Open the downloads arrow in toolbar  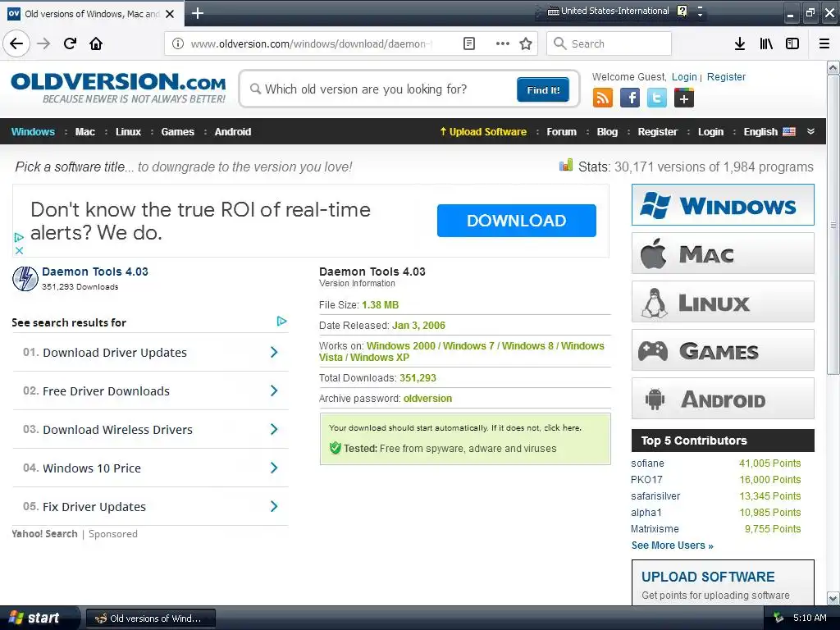[x=740, y=43]
